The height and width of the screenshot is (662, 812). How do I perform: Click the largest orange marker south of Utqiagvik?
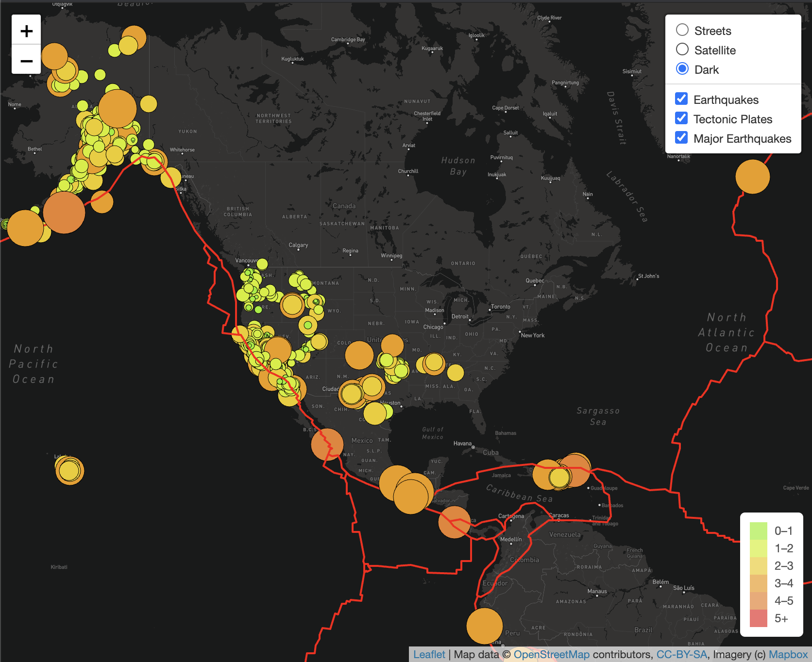coord(118,108)
